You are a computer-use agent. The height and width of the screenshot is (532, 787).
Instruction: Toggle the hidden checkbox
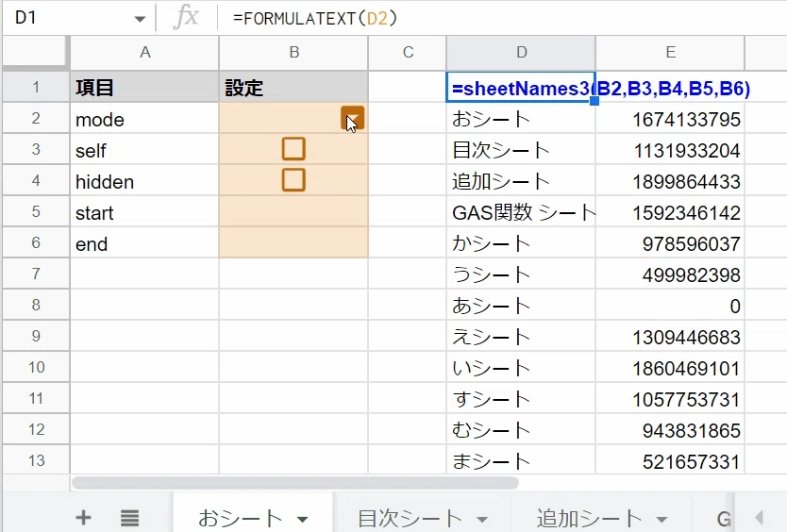click(x=293, y=180)
